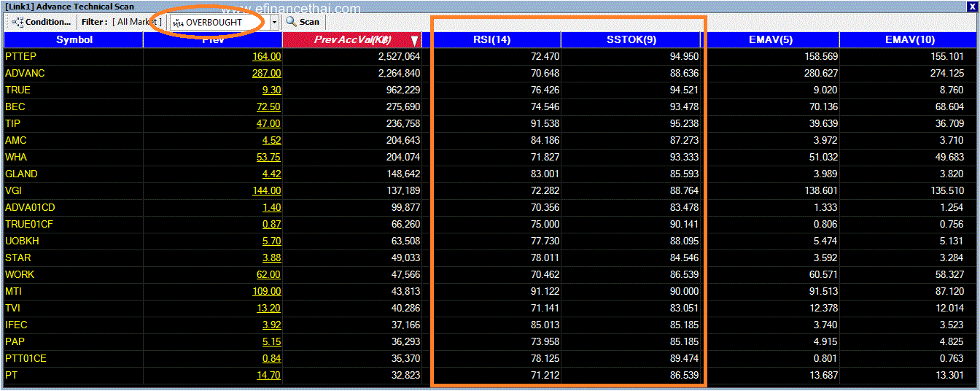Select the TRUE01CF symbol
Image resolution: width=980 pixels, height=391 pixels.
[x=29, y=224]
